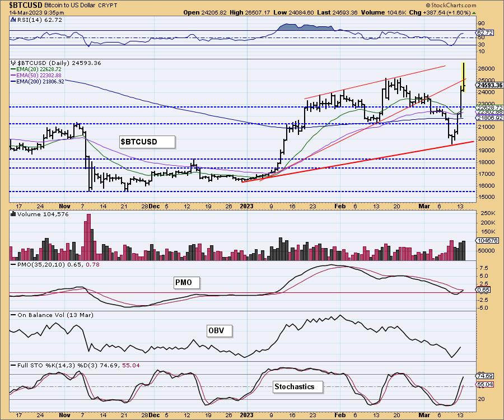This screenshot has width=504, height=420.
Task: Click the Open 24205.82 value in header
Action: click(205, 12)
